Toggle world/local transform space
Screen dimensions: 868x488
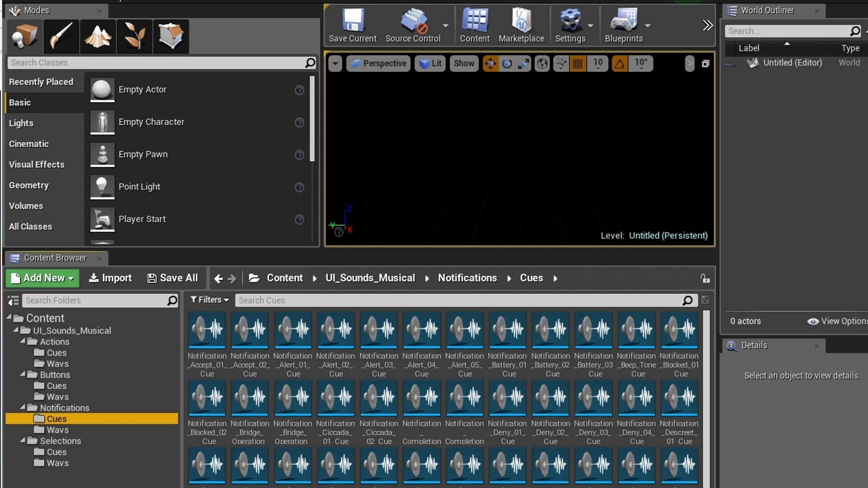click(x=542, y=64)
